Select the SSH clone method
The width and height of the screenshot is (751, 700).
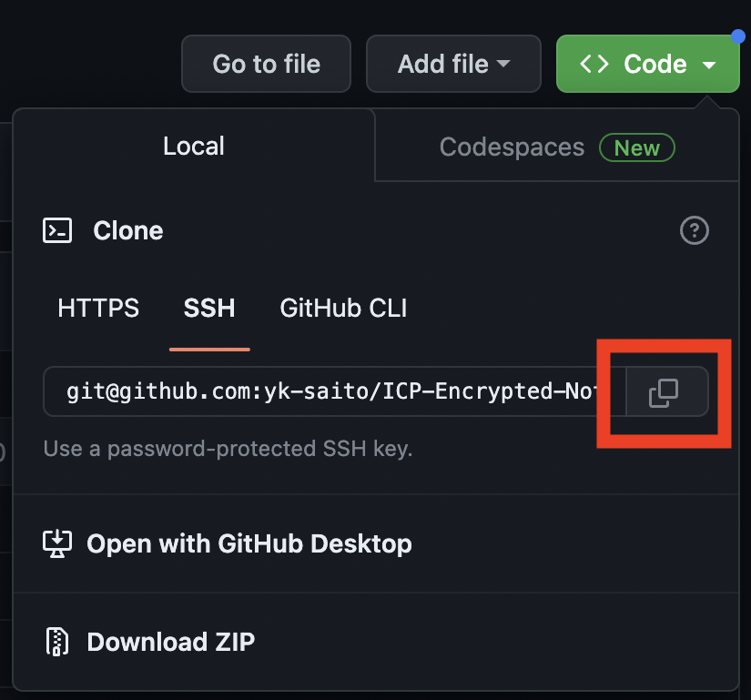[x=209, y=308]
